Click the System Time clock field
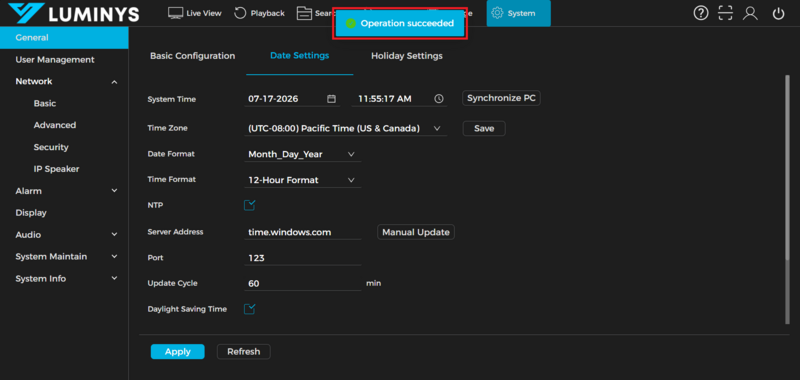Screen dimensions: 800x380 [399, 99]
